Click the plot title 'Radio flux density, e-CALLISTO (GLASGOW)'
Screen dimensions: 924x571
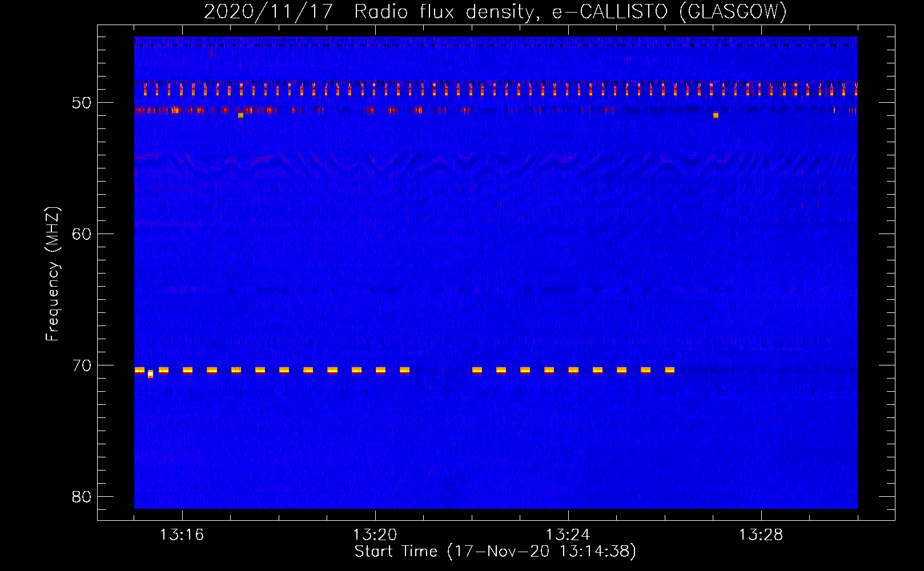click(571, 11)
